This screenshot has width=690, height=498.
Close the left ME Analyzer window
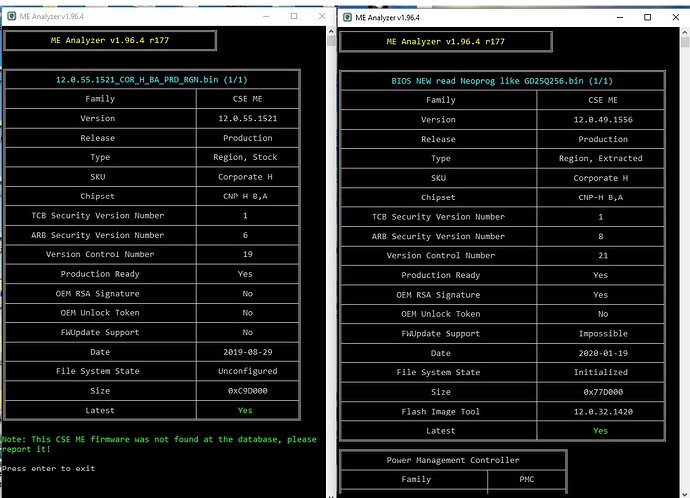(322, 16)
